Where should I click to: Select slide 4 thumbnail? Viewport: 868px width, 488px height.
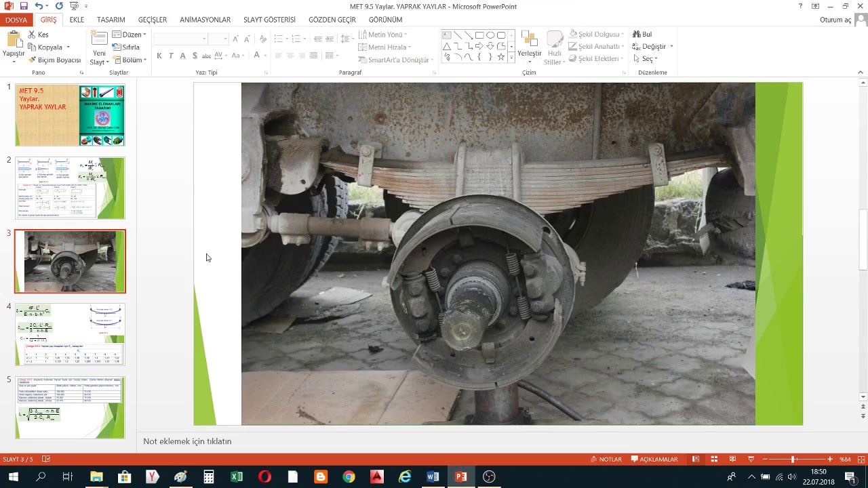[x=71, y=334]
